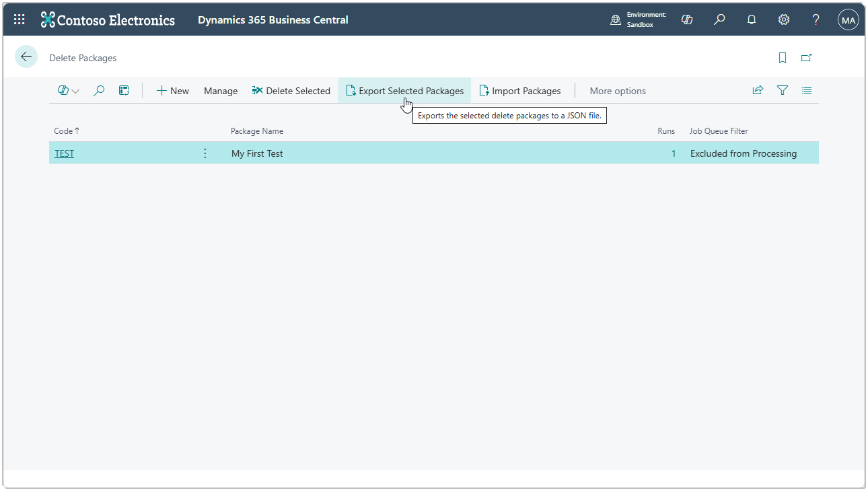Expand the Copilot dropdown chevron
The height and width of the screenshot is (491, 868).
[75, 91]
